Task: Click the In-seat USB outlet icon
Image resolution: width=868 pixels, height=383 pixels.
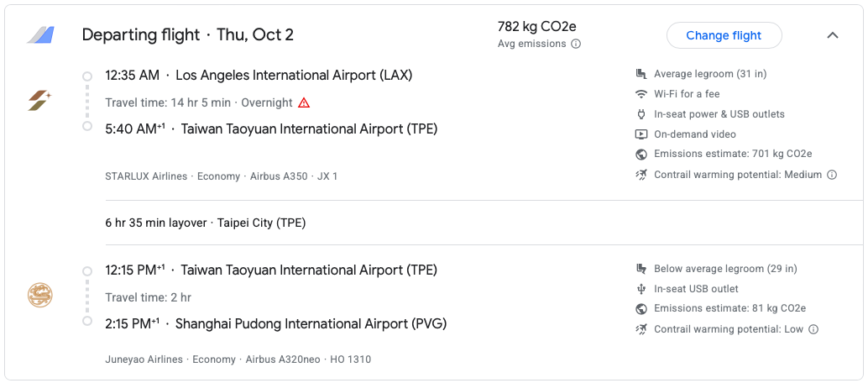Action: pyautogui.click(x=641, y=289)
